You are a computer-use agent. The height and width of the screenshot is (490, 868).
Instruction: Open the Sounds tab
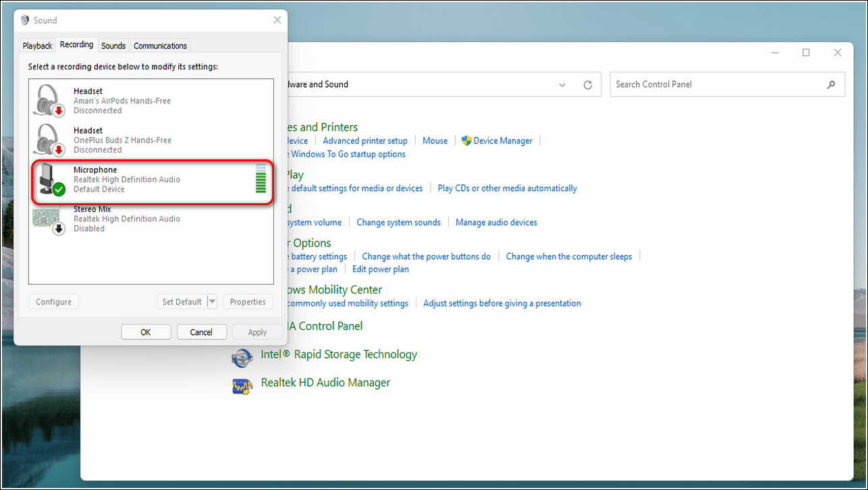[113, 46]
